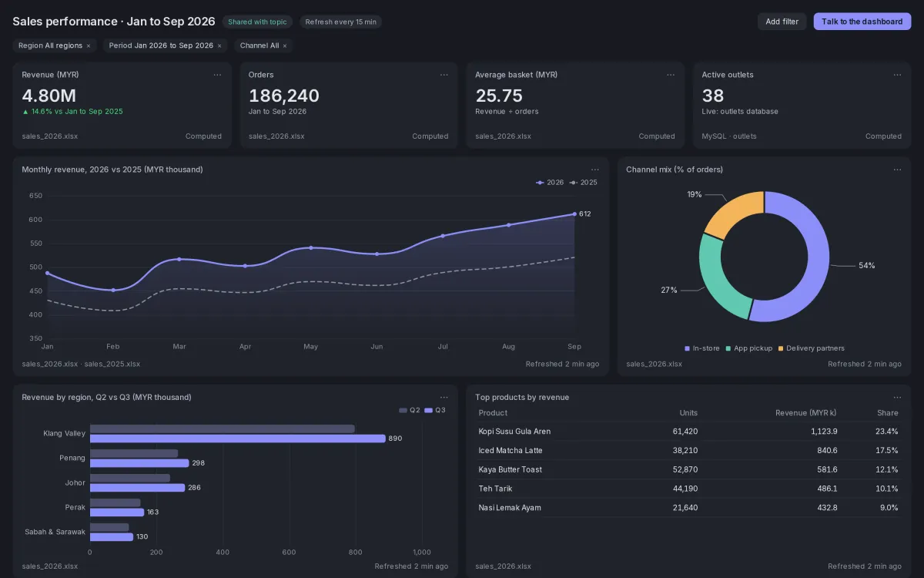Sort by the Share column header
Screen dimensions: 924x578
[887, 413]
